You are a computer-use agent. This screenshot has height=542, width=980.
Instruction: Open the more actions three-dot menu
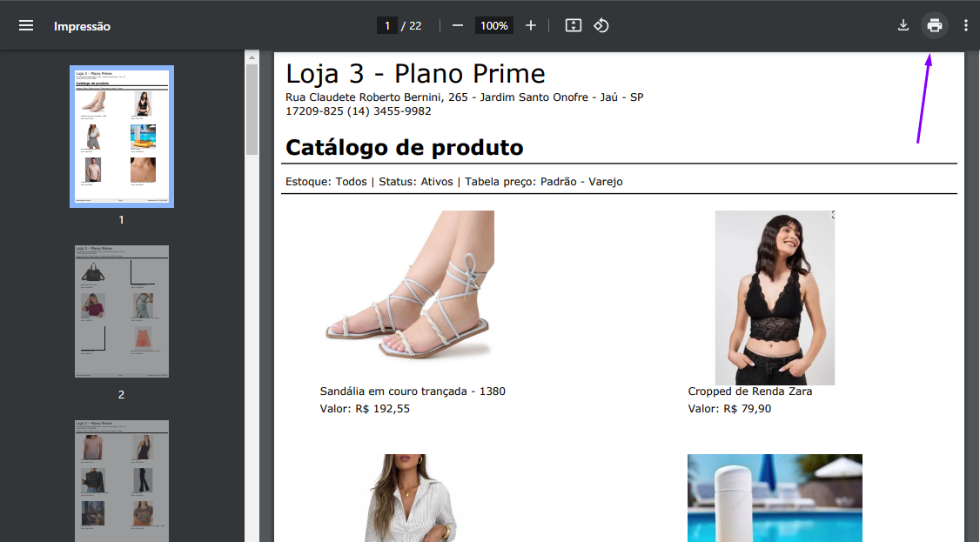pos(965,25)
